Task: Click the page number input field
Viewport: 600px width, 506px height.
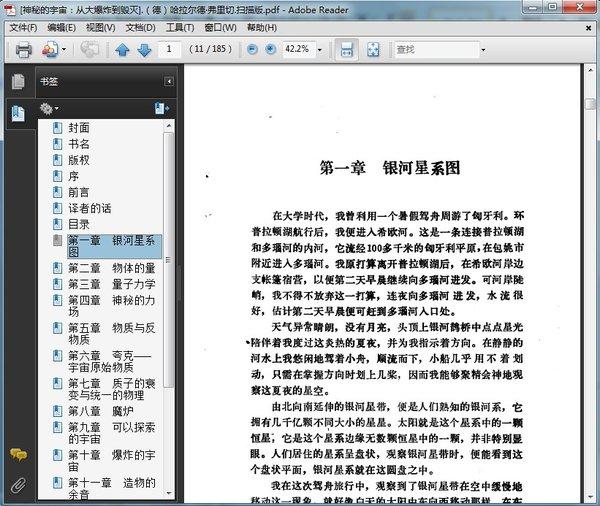Action: [169, 49]
